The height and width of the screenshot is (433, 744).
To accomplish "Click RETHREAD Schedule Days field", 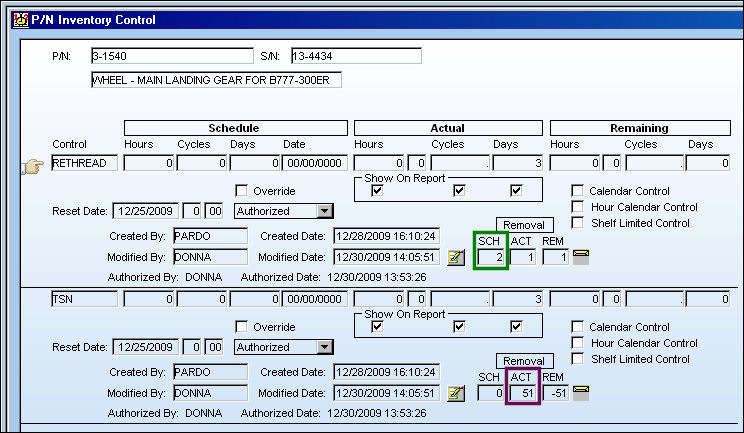I will click(255, 163).
